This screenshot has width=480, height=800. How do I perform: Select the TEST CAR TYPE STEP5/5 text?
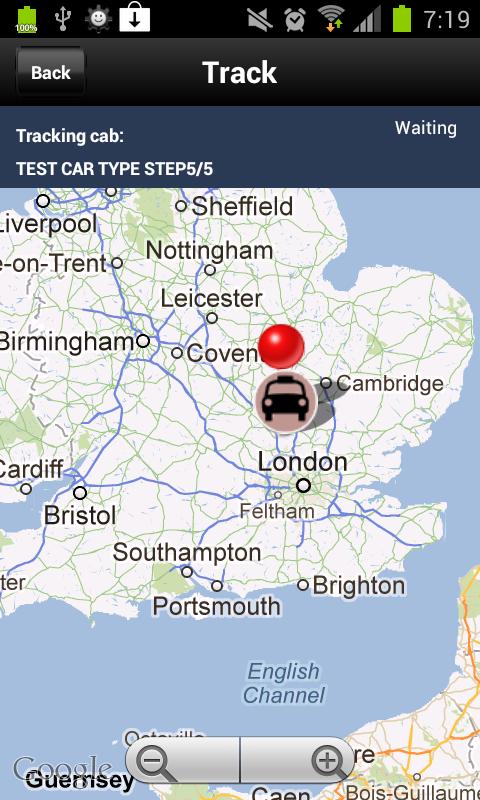[114, 168]
